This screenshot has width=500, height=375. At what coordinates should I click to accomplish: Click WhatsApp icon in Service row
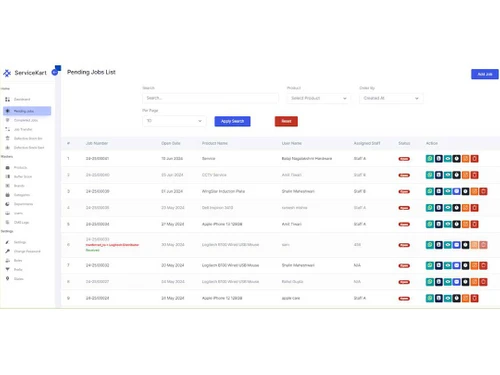pyautogui.click(x=430, y=159)
